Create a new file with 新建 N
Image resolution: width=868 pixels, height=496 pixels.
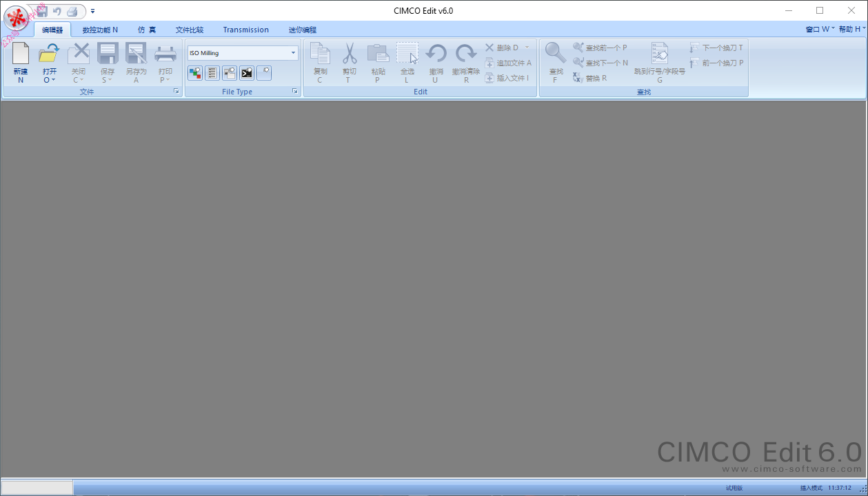(x=21, y=63)
